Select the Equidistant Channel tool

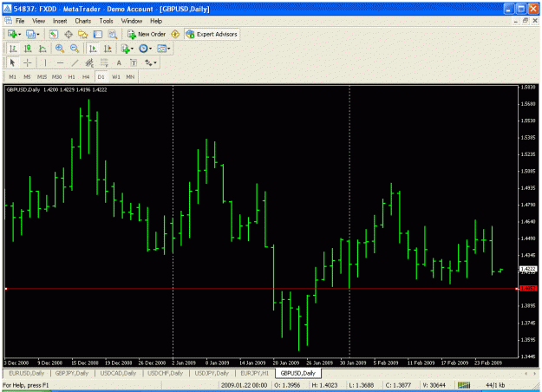[89, 62]
